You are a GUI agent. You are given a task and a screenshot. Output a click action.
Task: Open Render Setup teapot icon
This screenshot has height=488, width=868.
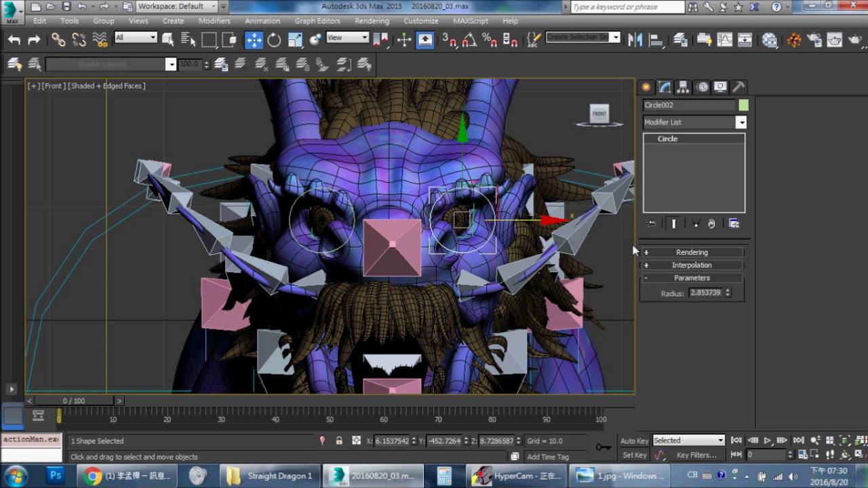click(814, 40)
